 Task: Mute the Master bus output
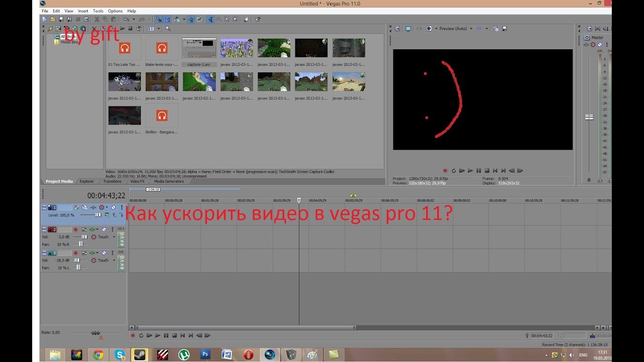point(600,45)
